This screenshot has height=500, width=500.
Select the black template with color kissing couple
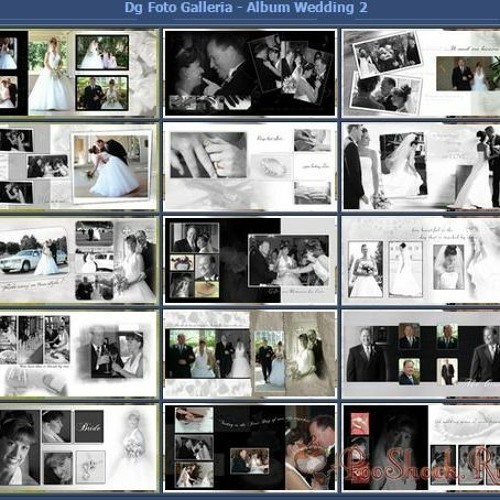tap(250, 448)
